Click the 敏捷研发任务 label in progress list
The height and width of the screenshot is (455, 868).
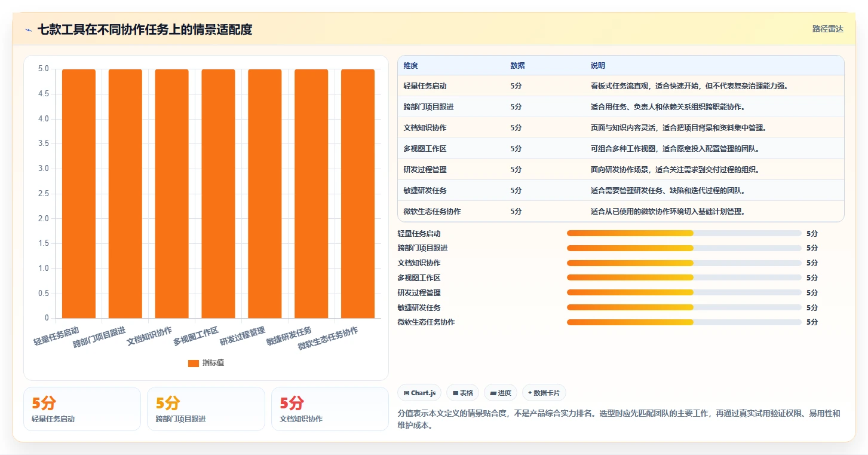tap(419, 308)
